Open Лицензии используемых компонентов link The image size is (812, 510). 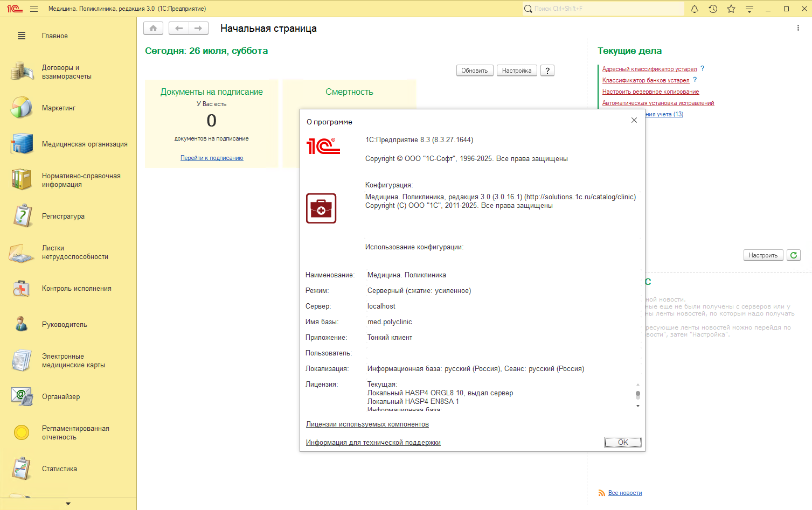[x=367, y=424]
